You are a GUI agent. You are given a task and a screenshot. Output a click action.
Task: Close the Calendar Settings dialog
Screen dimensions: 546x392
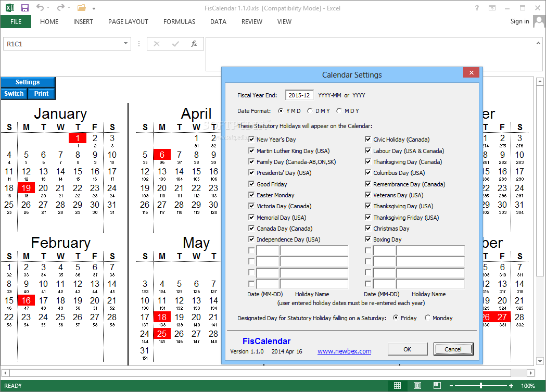[471, 72]
